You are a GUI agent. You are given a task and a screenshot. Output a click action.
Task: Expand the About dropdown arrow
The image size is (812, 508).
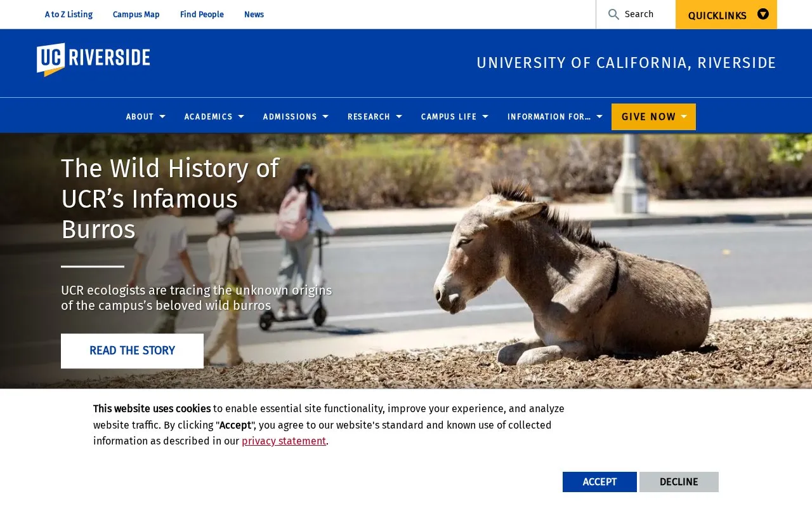point(162,117)
